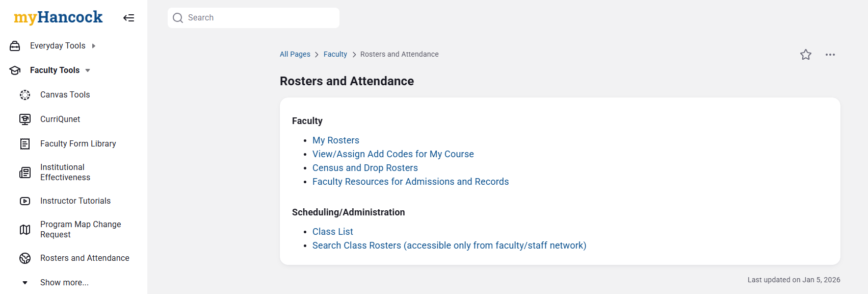Viewport: 868px width, 294px height.
Task: Open the My Rosters link
Action: pos(335,140)
